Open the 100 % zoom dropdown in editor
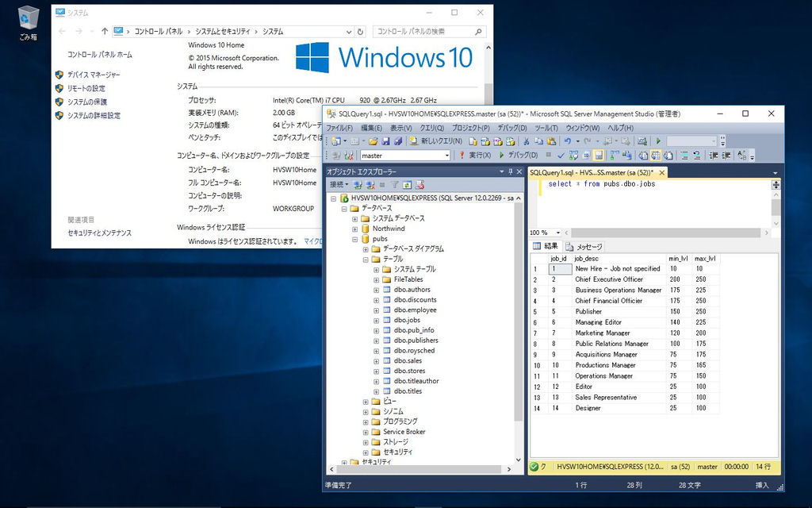Viewport: 812px width, 508px height. click(557, 233)
